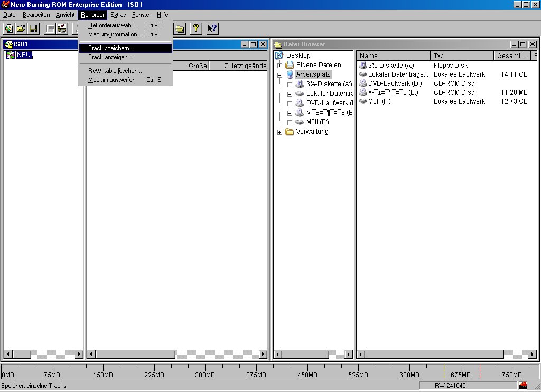Screen dimensions: 541x392
Task: Click the Arbeitsplatz computer icon in tree
Action: (x=290, y=74)
